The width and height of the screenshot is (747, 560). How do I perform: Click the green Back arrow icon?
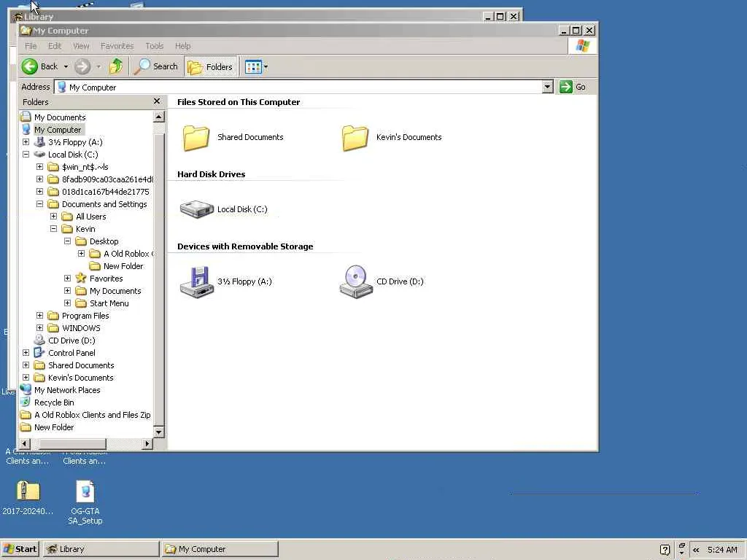29,66
